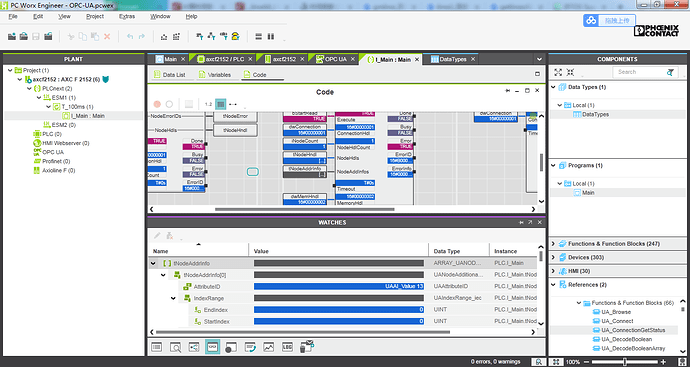Image resolution: width=690 pixels, height=367 pixels.
Task: Open the Variables sub-tab
Action: tap(215, 75)
